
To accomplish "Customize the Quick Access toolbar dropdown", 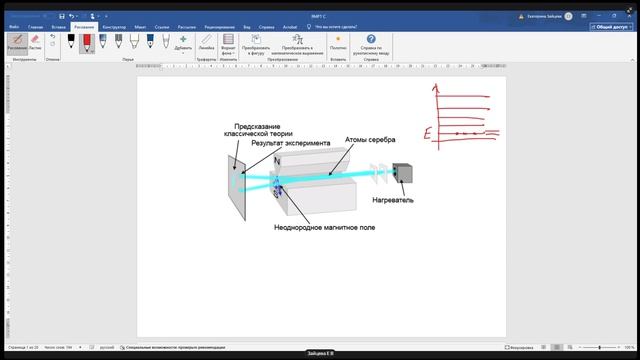I will click(106, 16).
